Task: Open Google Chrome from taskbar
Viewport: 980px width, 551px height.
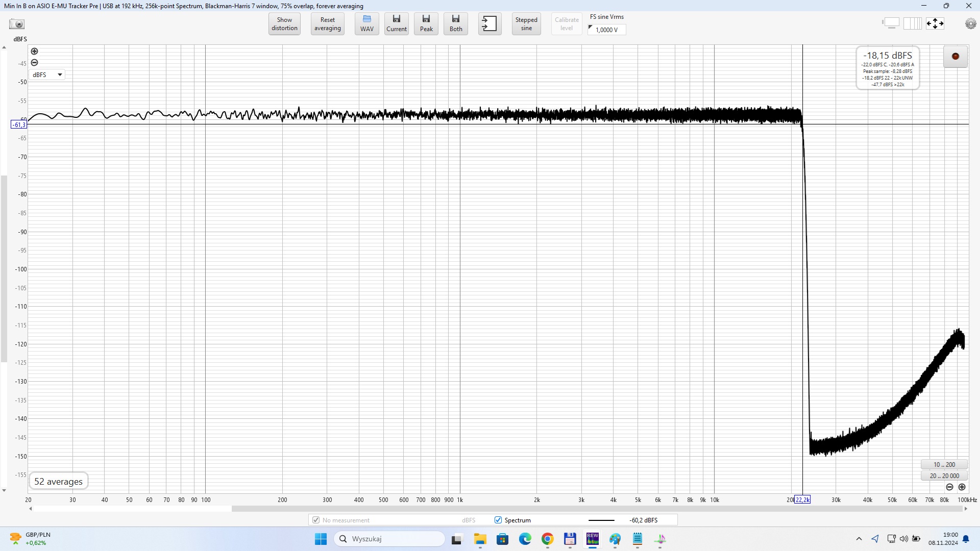Action: (547, 539)
